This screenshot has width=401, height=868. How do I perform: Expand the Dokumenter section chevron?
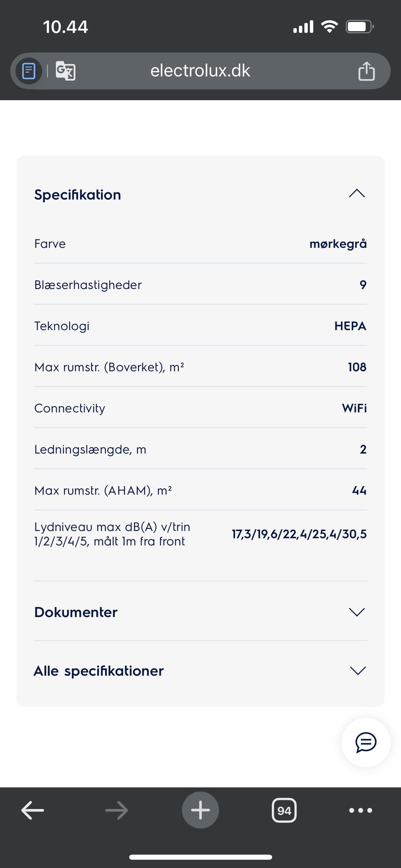click(x=357, y=612)
